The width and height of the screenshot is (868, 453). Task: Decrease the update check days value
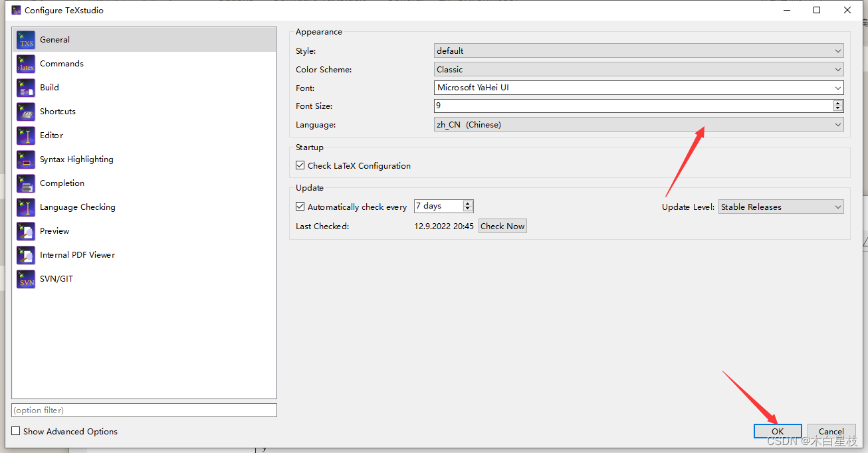(x=468, y=209)
